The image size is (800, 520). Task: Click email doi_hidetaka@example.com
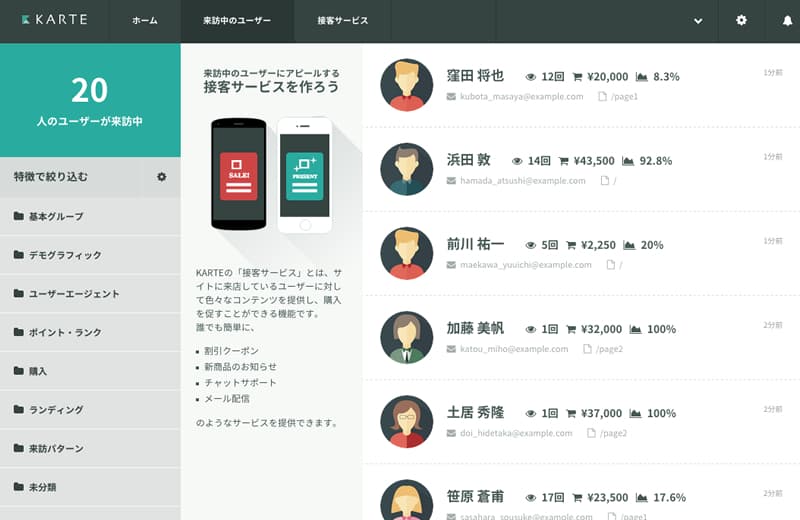(516, 433)
